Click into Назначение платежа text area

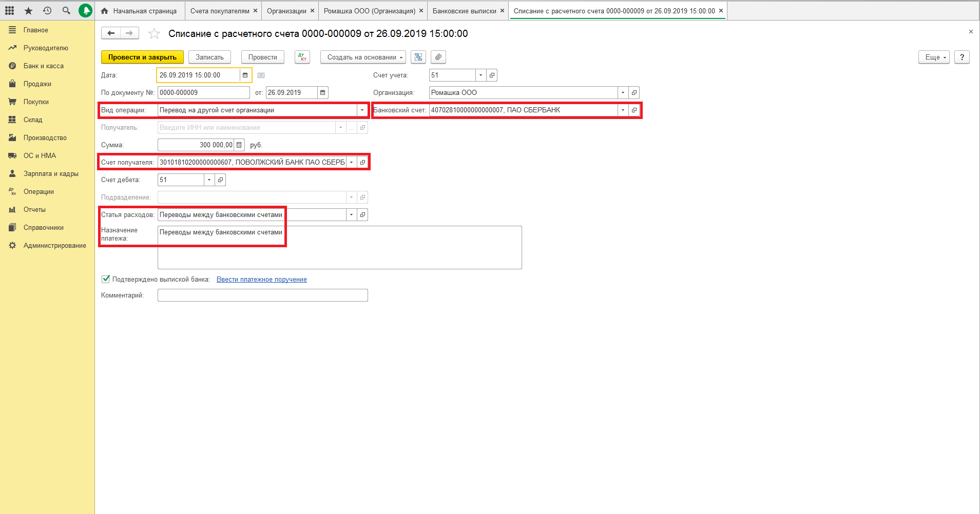(x=340, y=247)
